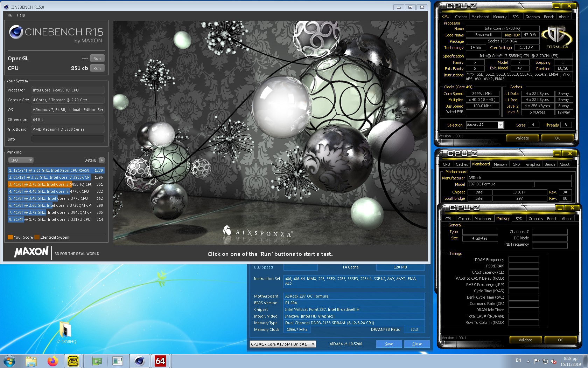Screen dimensions: 588x368
Task: Select ranking row Intel Xeon CPU X5650
Action: [x=56, y=170]
